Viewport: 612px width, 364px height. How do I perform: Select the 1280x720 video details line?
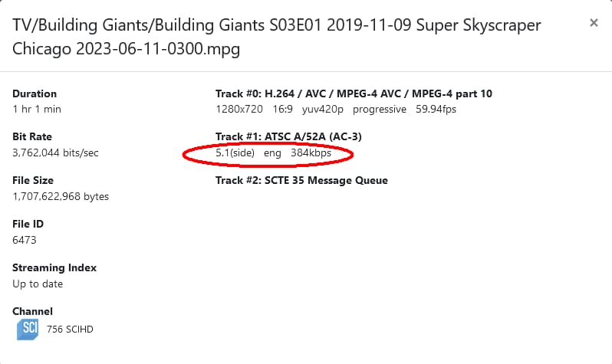coord(336,109)
